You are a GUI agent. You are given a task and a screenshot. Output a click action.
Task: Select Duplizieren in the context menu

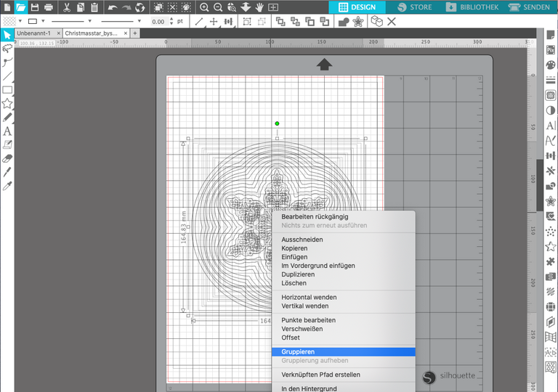298,274
